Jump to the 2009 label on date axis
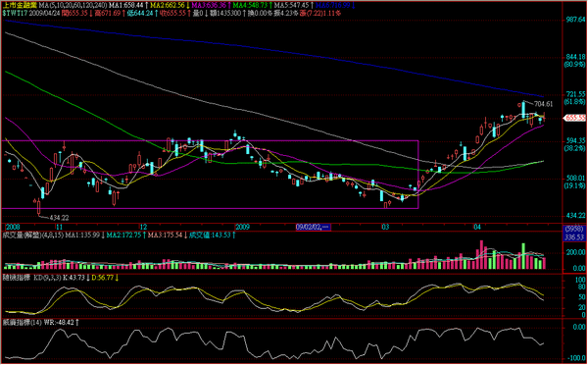The image size is (588, 365). point(243,227)
